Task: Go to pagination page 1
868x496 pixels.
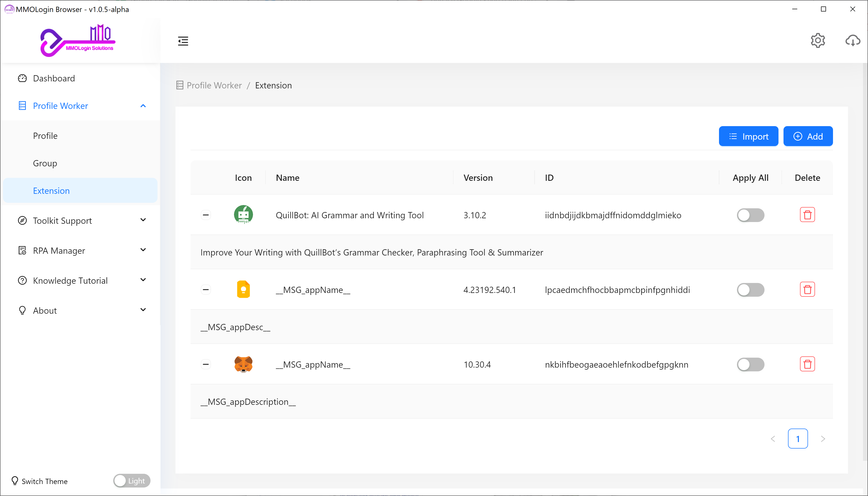Action: click(x=797, y=438)
